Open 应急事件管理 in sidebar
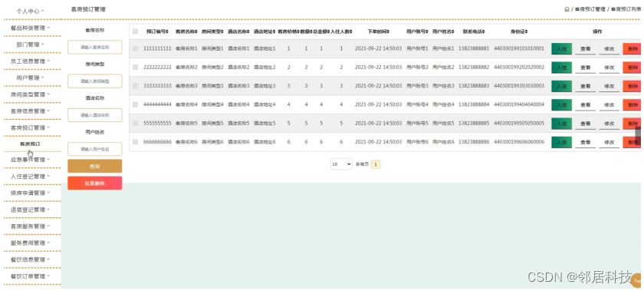The height and width of the screenshot is (291, 644). click(x=31, y=159)
